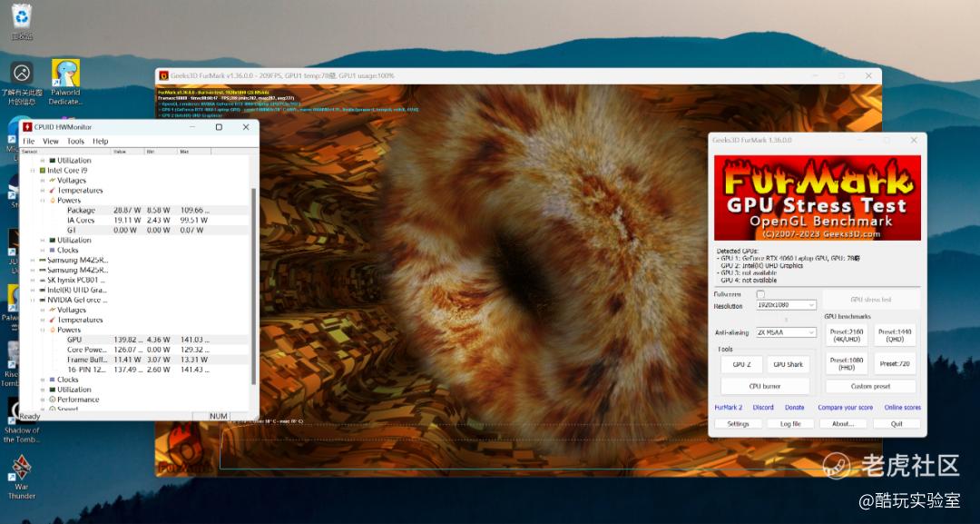The width and height of the screenshot is (980, 524).
Task: Collapse the NVIDIA GeForce tree node
Action: click(x=33, y=301)
